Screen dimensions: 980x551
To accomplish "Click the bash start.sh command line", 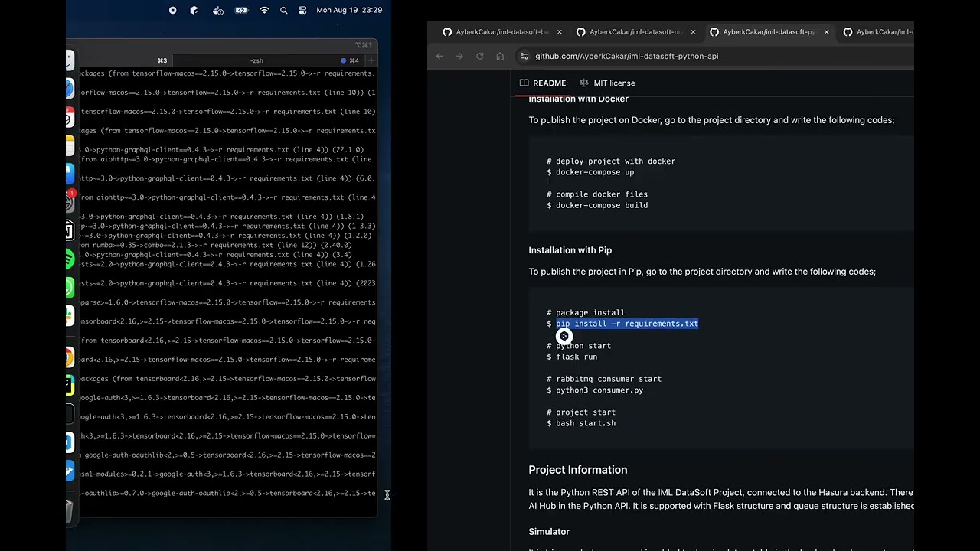I will click(581, 423).
